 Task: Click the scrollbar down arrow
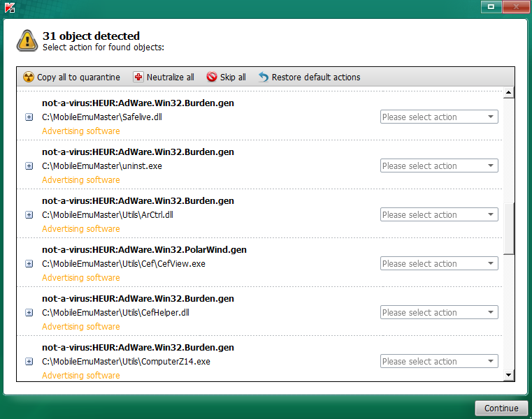(508, 374)
